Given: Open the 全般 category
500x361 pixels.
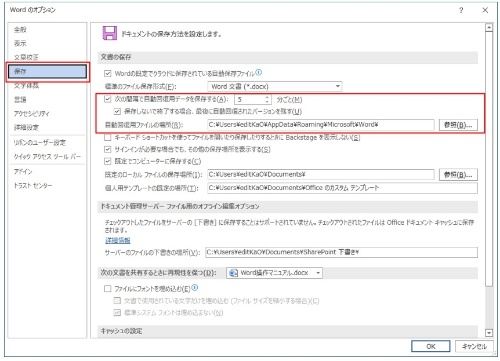Looking at the screenshot, I should tap(20, 30).
